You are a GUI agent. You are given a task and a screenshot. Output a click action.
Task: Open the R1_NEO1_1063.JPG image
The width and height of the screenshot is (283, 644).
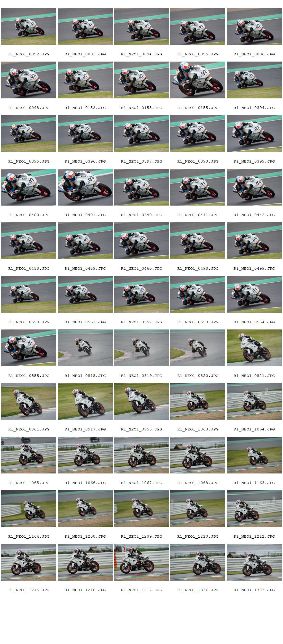coord(198,401)
